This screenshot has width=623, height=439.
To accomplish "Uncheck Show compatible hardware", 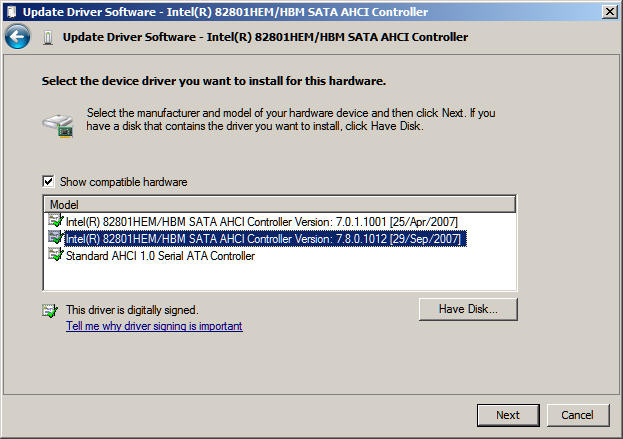I will 48,182.
